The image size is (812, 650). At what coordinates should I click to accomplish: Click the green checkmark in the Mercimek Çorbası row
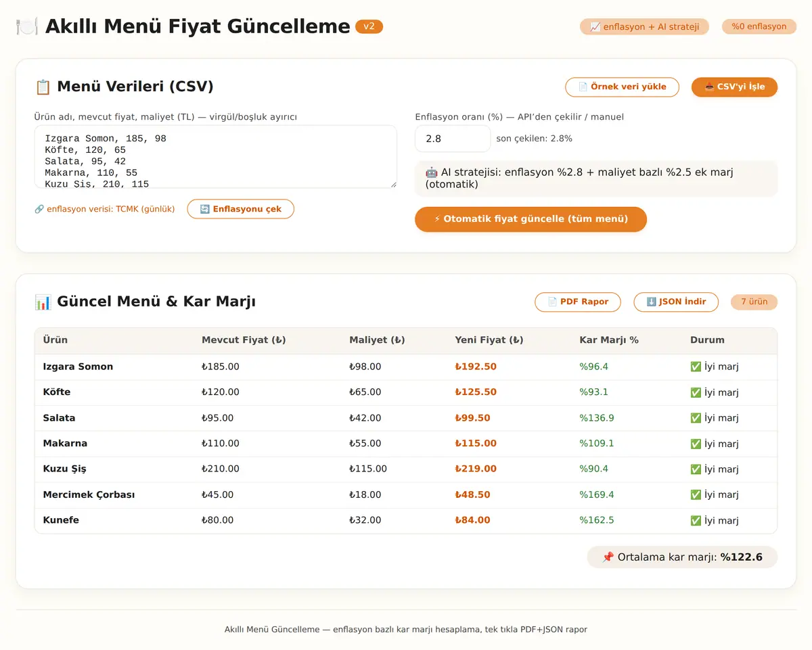[696, 494]
